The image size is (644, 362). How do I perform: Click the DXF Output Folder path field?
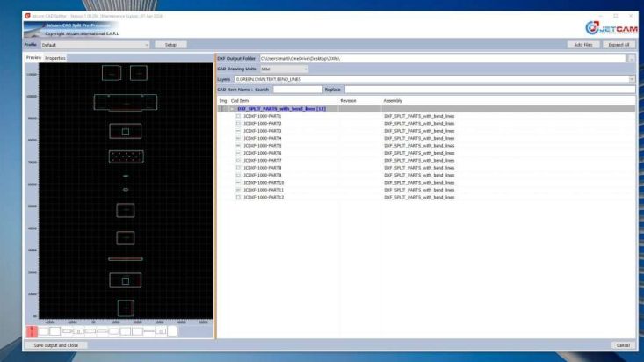[442, 59]
